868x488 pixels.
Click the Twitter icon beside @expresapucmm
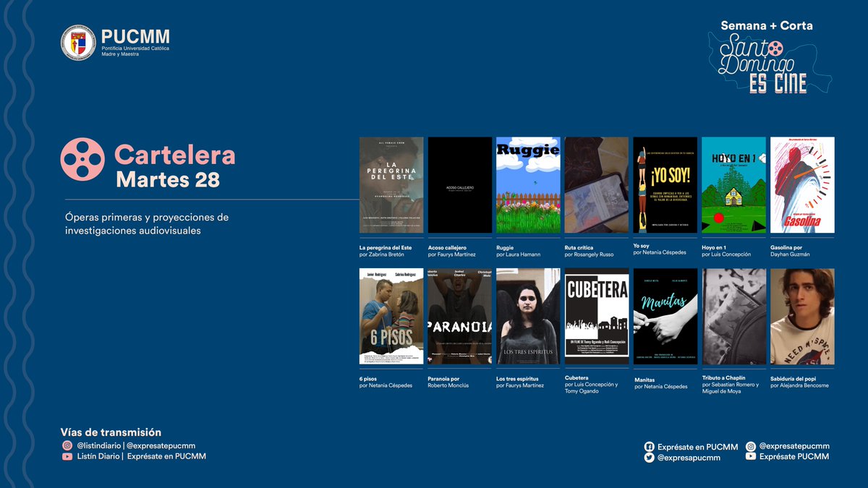point(650,458)
